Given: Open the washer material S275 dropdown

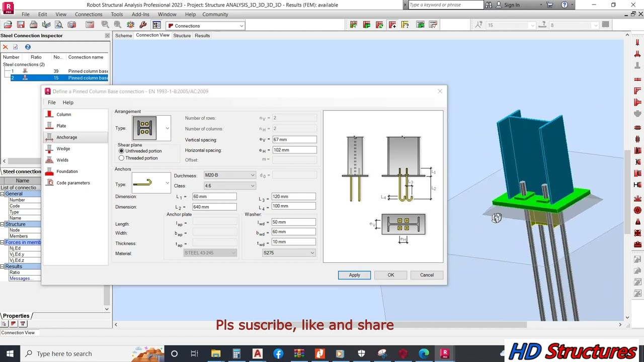Looking at the screenshot, I should [289, 253].
